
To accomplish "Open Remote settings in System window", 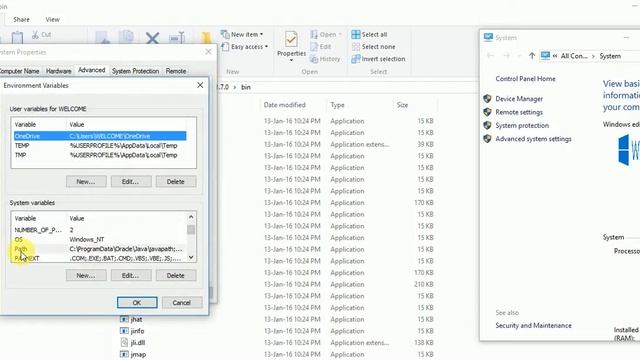I will (519, 112).
